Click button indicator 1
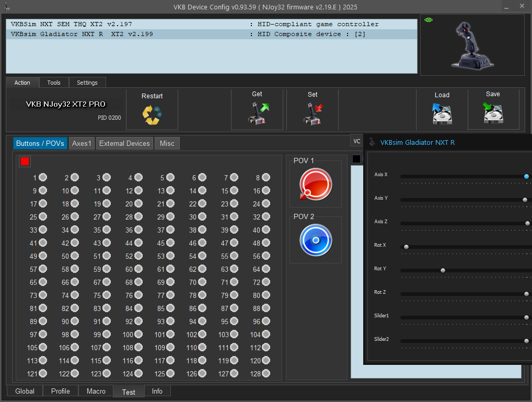532x402 pixels. click(43, 177)
